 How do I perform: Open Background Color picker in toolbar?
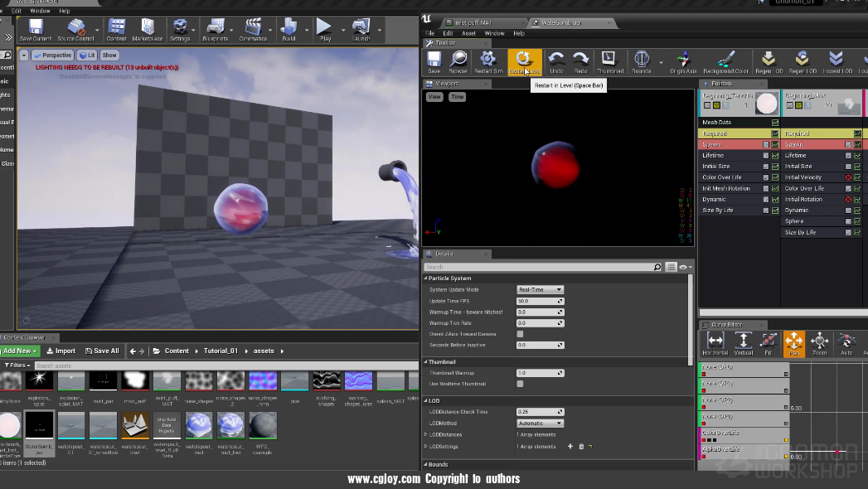click(x=725, y=61)
